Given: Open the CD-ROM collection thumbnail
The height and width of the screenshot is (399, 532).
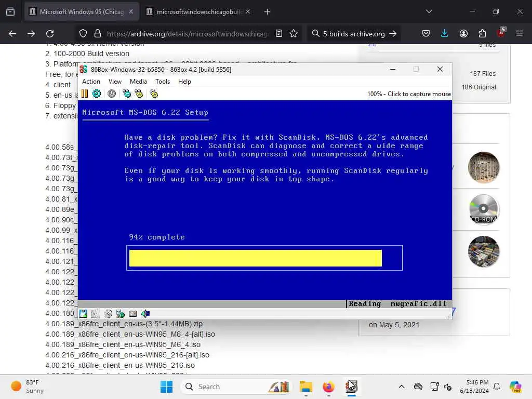Looking at the screenshot, I should pyautogui.click(x=484, y=209).
